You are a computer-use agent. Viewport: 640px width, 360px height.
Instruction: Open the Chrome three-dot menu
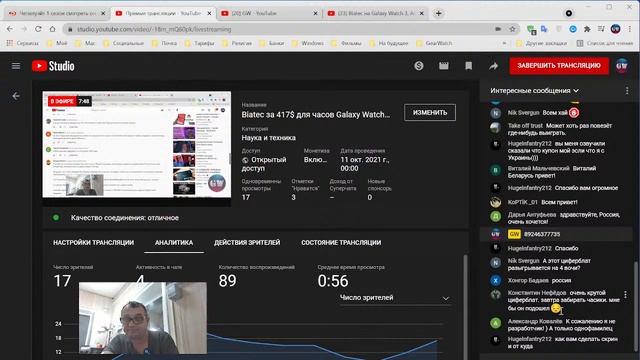(x=630, y=29)
